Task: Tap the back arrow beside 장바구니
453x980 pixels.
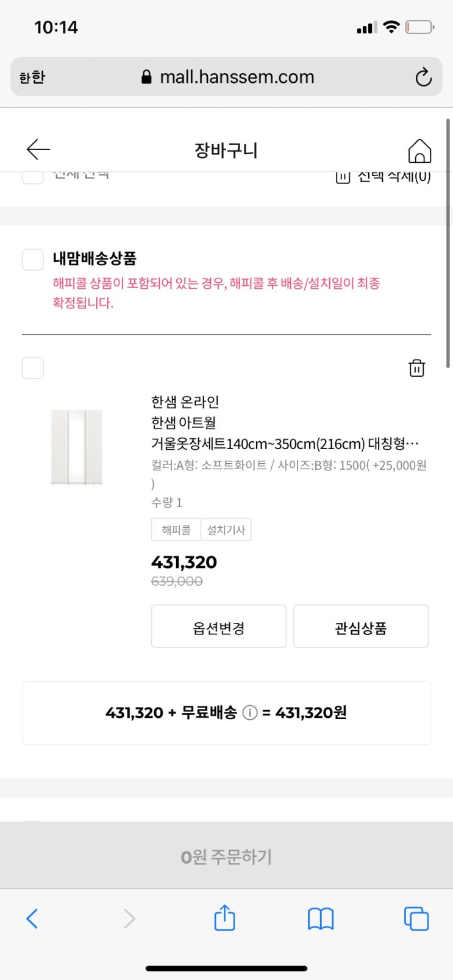Action: tap(38, 149)
